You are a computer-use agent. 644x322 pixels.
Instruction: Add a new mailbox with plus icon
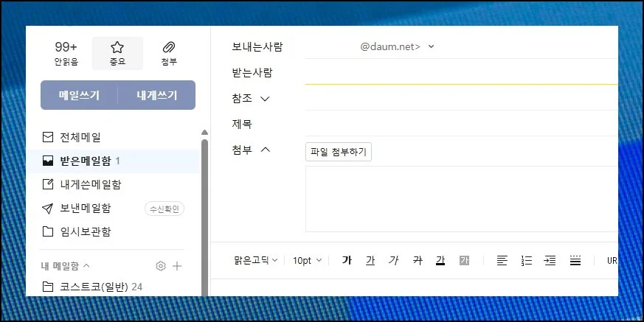pos(177,266)
